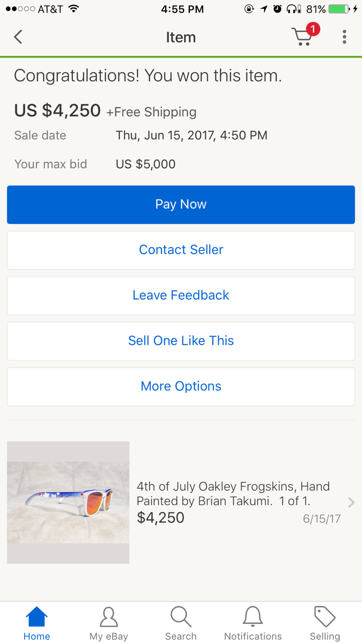Image resolution: width=362 pixels, height=644 pixels.
Task: Open item details chevron arrow
Action: click(351, 502)
